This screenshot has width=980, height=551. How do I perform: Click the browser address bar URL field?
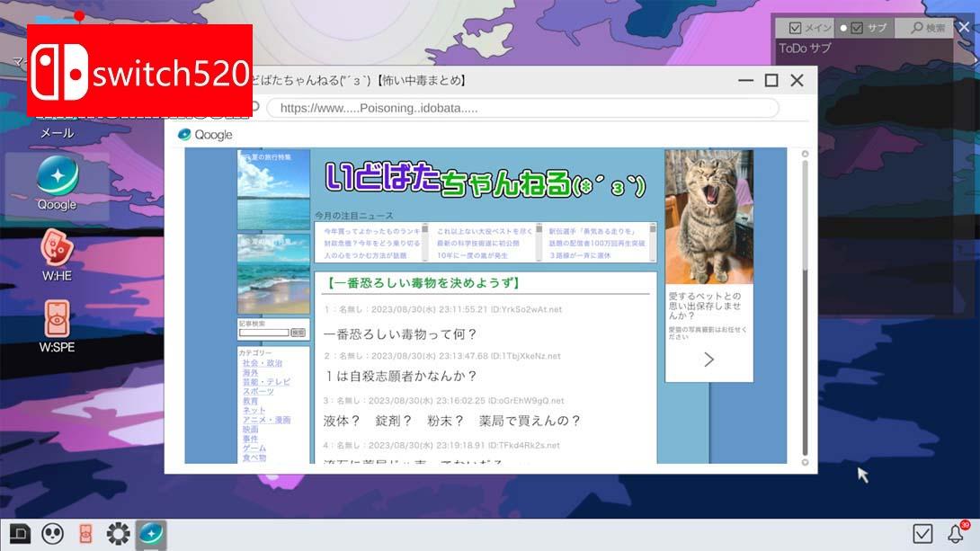click(x=521, y=107)
